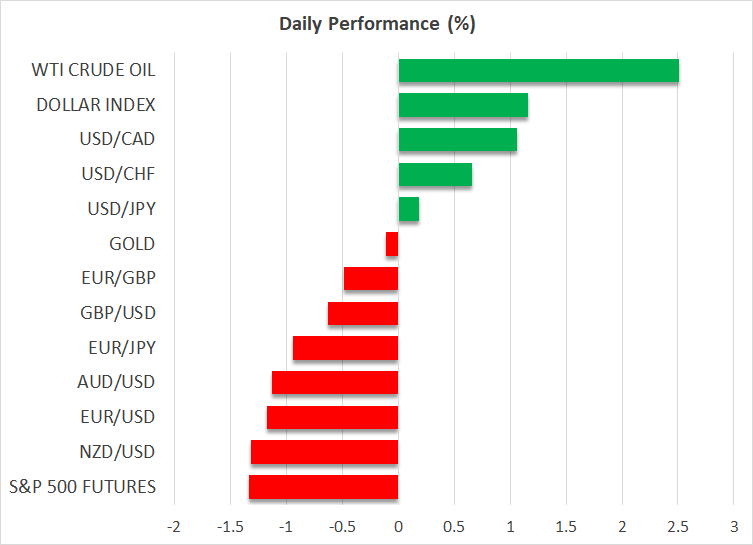Click the small USD/JPY green bar
The height and width of the screenshot is (545, 753).
[x=408, y=209]
